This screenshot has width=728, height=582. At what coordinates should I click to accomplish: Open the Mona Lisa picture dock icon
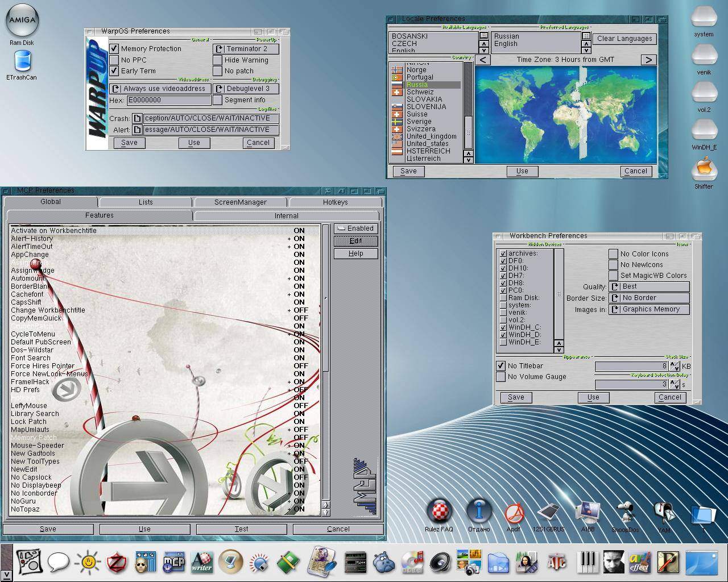coord(526,563)
